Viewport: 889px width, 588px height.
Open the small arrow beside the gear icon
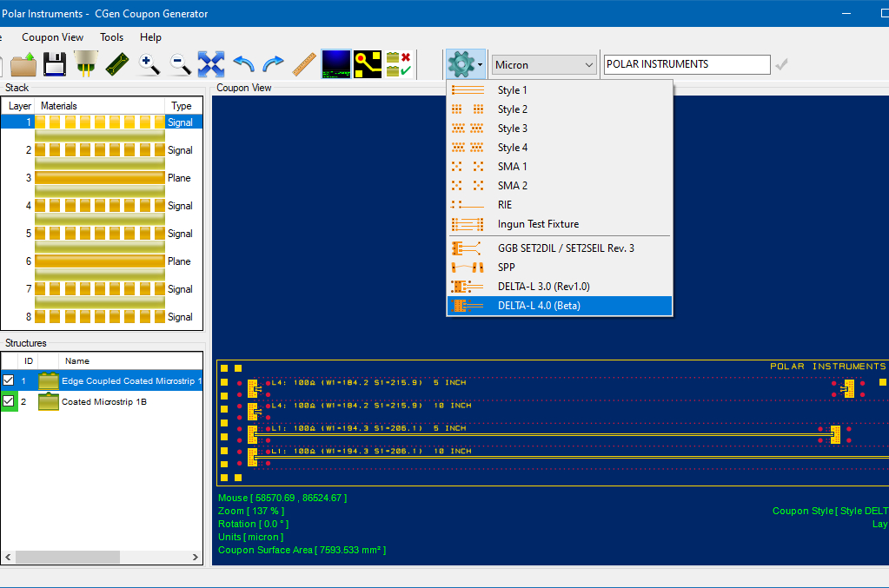point(481,64)
